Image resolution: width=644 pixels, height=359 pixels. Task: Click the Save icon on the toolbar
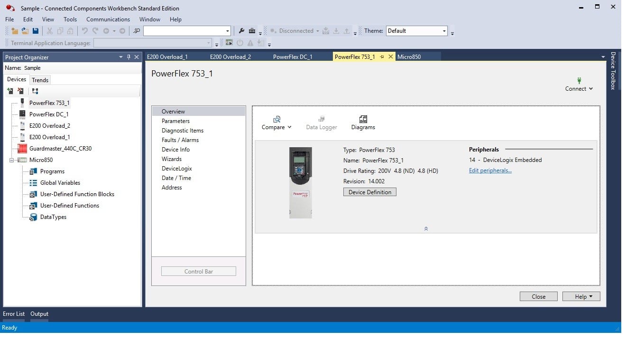click(35, 30)
